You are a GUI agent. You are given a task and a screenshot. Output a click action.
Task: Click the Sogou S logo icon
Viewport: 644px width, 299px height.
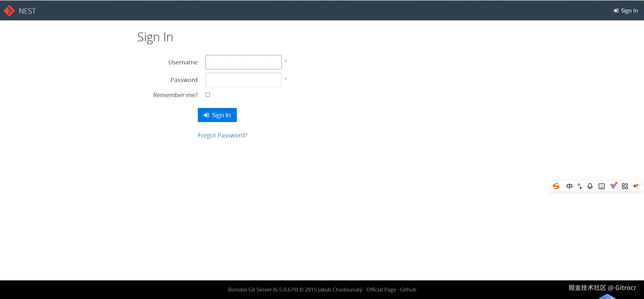click(x=556, y=186)
